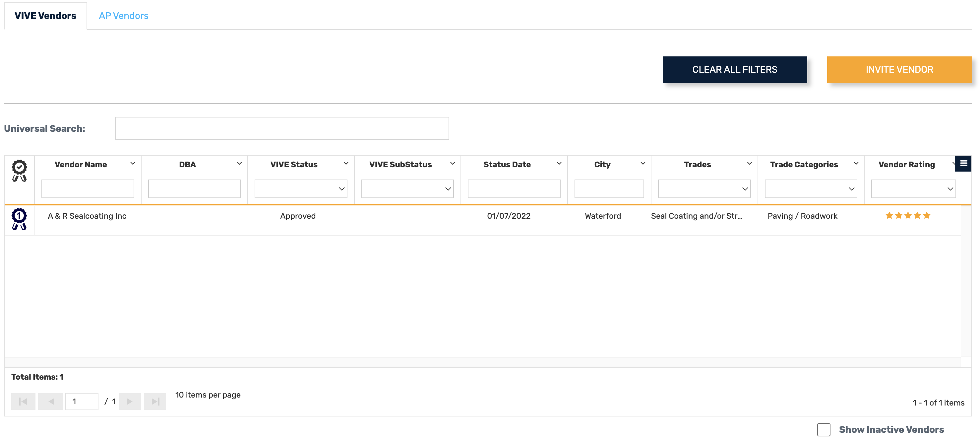Click the Invite Vendor button
Image resolution: width=980 pixels, height=448 pixels.
click(899, 70)
